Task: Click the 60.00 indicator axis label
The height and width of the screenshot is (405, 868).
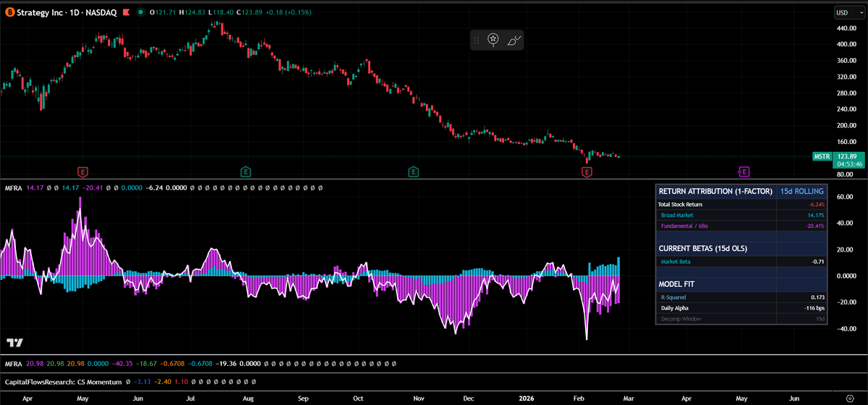Action: tap(846, 197)
